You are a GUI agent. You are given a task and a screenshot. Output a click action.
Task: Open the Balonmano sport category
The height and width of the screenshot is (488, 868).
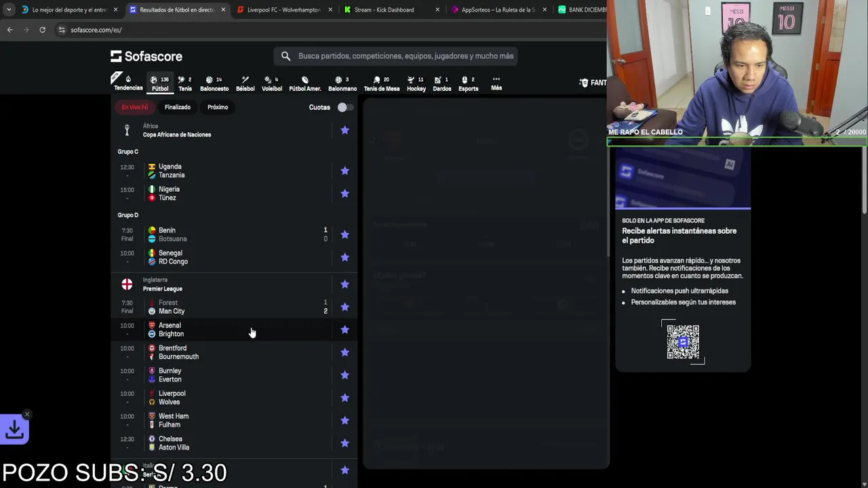point(342,83)
